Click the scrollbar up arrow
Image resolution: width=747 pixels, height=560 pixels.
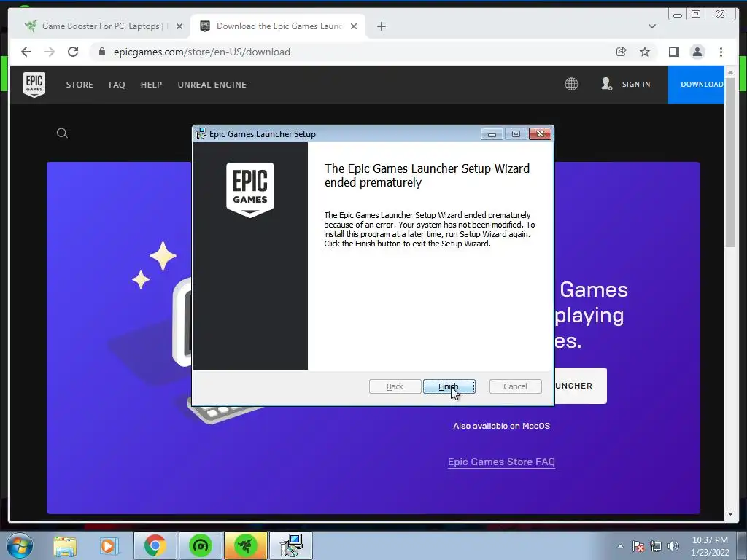point(730,72)
